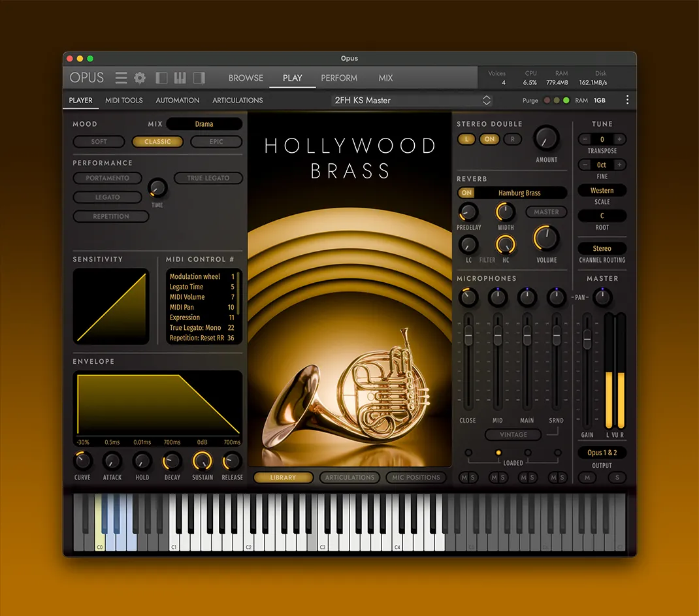Click the Sensitivity curve display
Screen dimensions: 699x616
click(x=111, y=306)
